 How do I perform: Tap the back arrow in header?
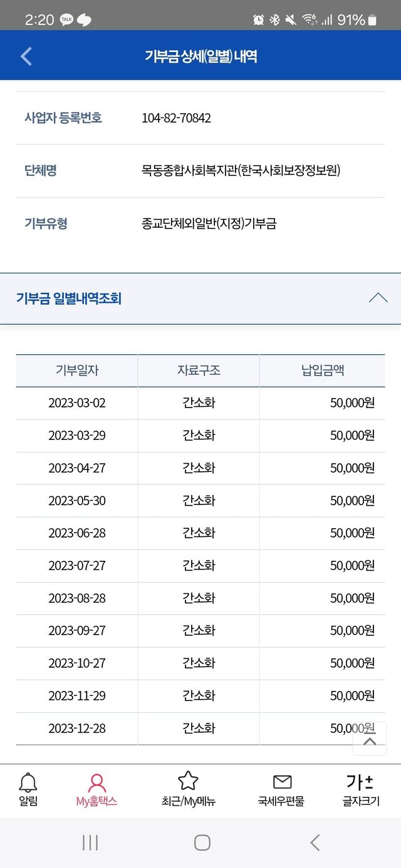pos(26,56)
